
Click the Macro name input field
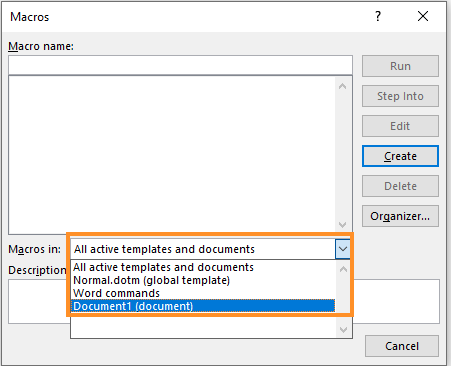point(180,65)
